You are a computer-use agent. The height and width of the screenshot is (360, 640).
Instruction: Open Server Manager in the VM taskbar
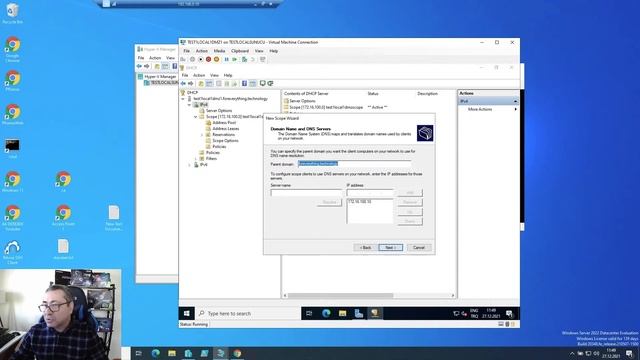tap(359, 313)
